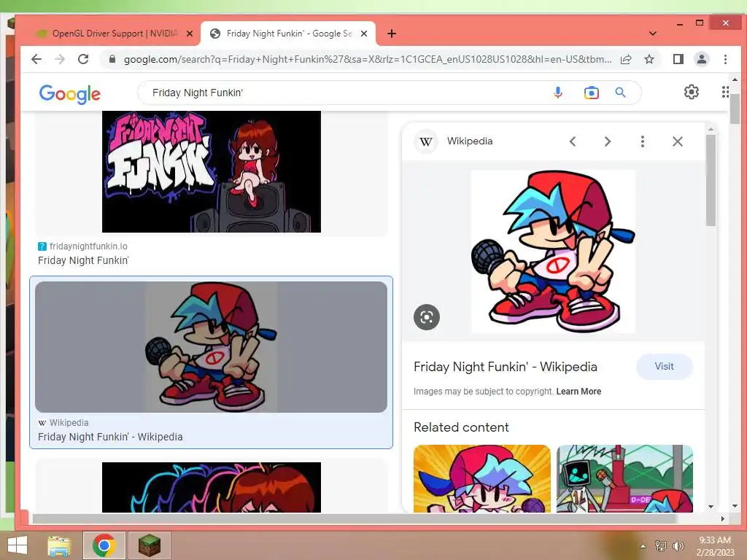The width and height of the screenshot is (747, 560).
Task: Open Minecraft from the taskbar
Action: [x=149, y=545]
